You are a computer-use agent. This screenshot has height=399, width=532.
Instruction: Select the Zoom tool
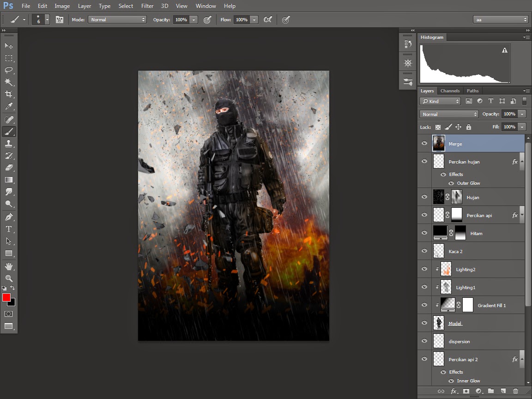[x=9, y=278]
